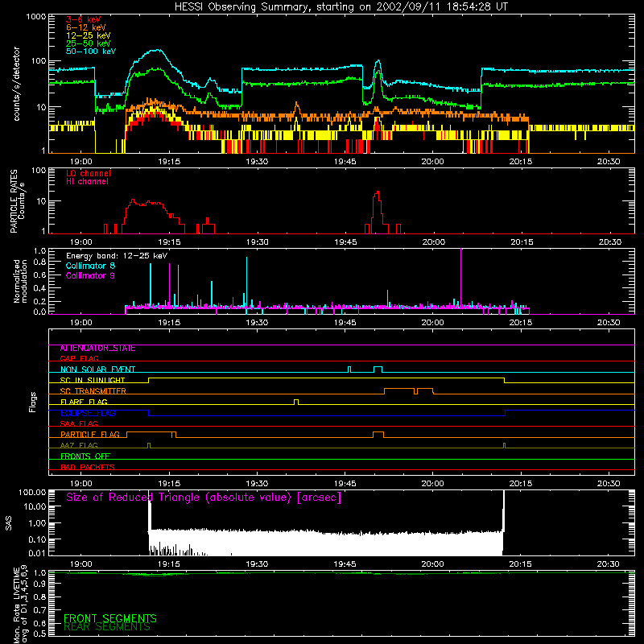Screen dimensions: 644x644
Task: Select the '6-12 keV' legend label
Action: [x=86, y=27]
